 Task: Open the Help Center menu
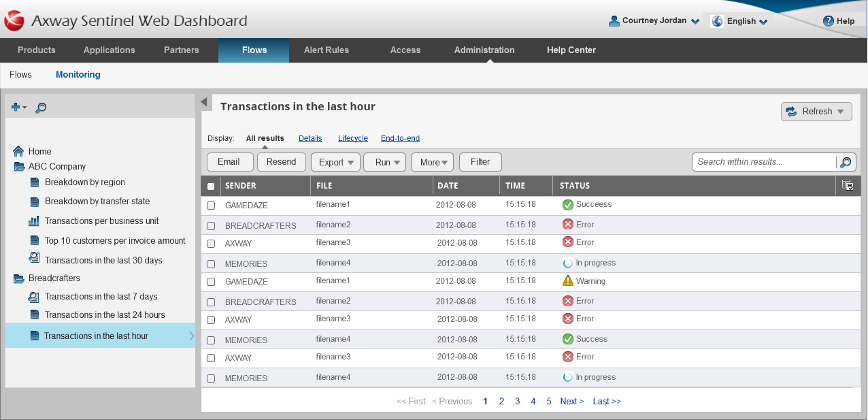coord(571,50)
